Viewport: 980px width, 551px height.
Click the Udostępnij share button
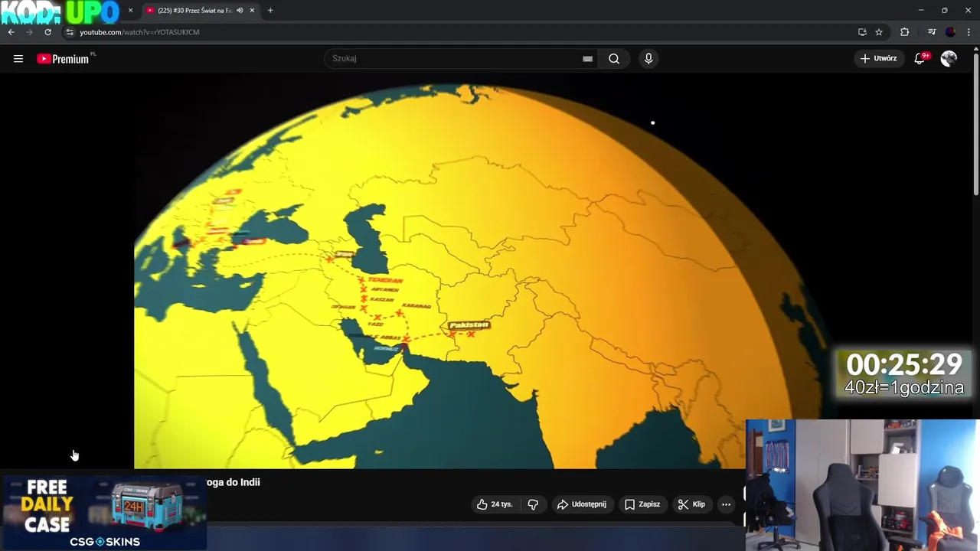[581, 504]
